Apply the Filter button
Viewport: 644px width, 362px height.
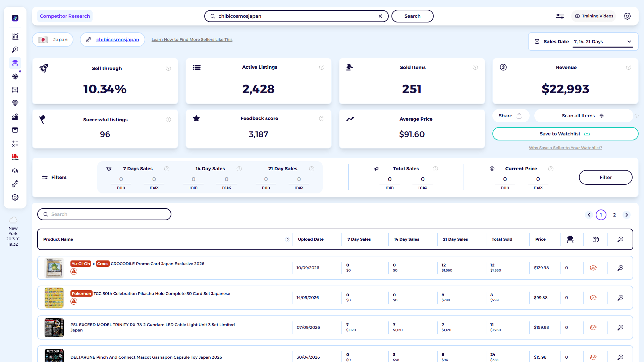click(x=605, y=177)
